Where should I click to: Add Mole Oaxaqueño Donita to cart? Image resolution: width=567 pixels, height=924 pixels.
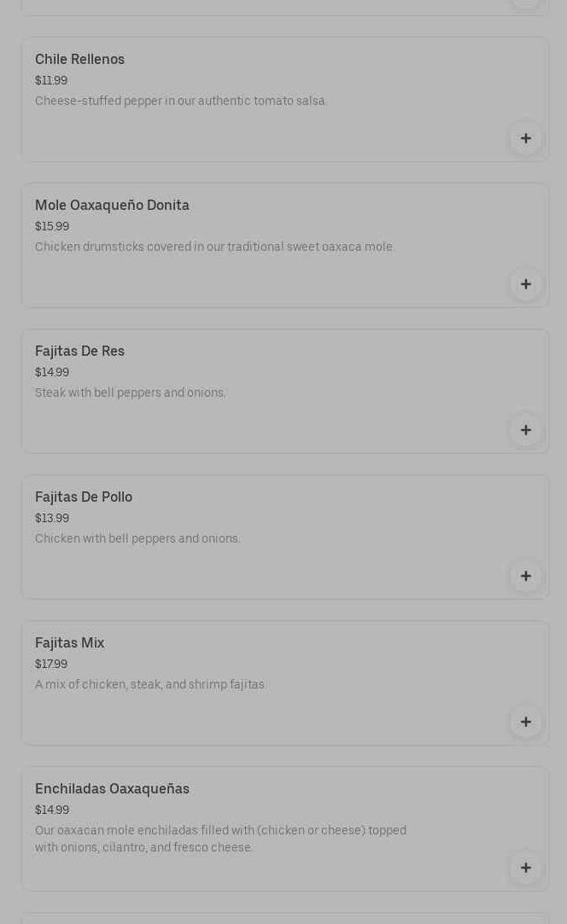(525, 284)
